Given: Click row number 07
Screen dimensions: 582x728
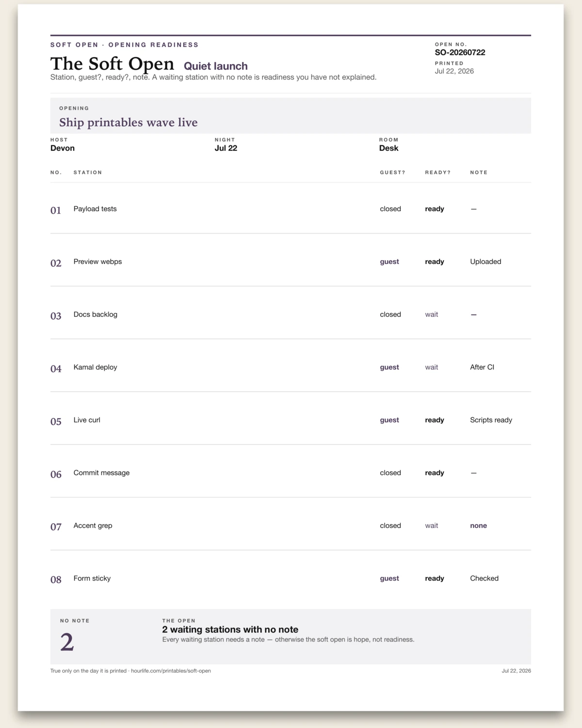Looking at the screenshot, I should point(56,527).
